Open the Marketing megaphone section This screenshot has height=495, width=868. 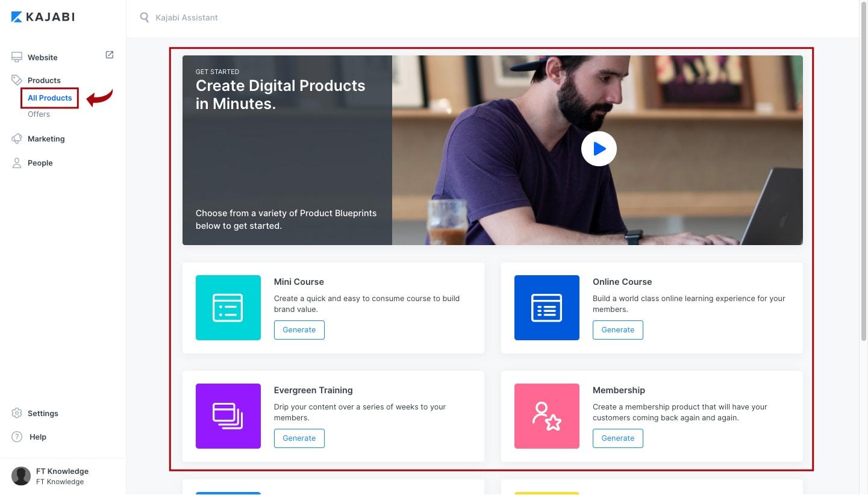[x=16, y=139]
